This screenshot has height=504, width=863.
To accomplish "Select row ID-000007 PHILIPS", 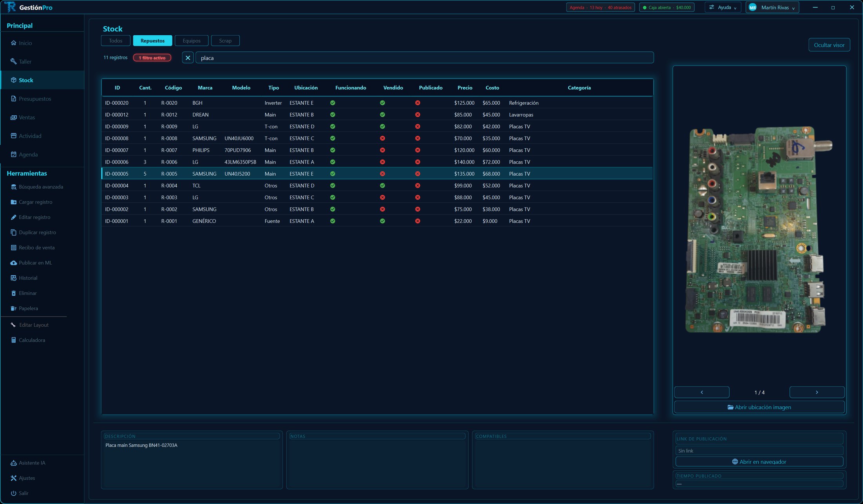I will pos(377,150).
